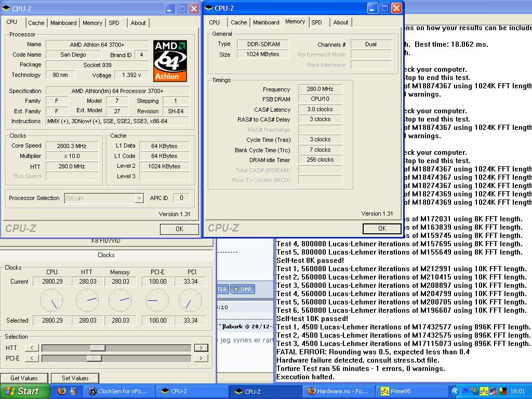Show hidden tray icons with the arrow
The width and height of the screenshot is (532, 399).
(x=456, y=391)
